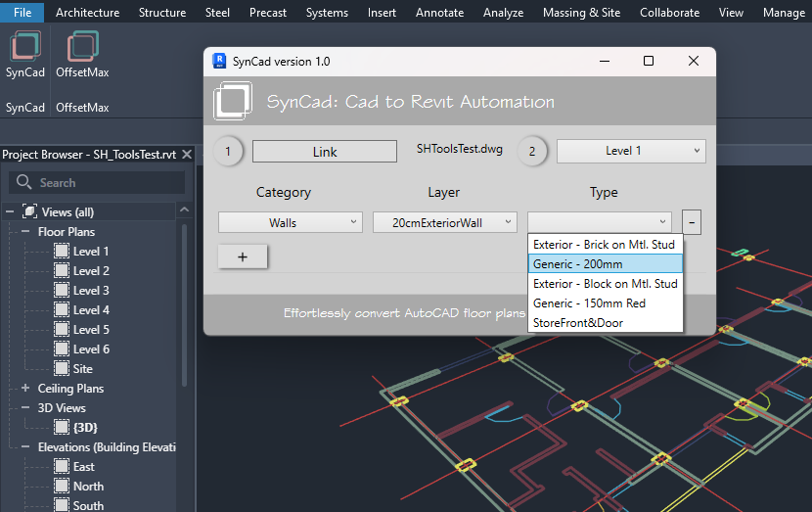
Task: Open the Level 1 level dropdown
Action: [x=631, y=151]
